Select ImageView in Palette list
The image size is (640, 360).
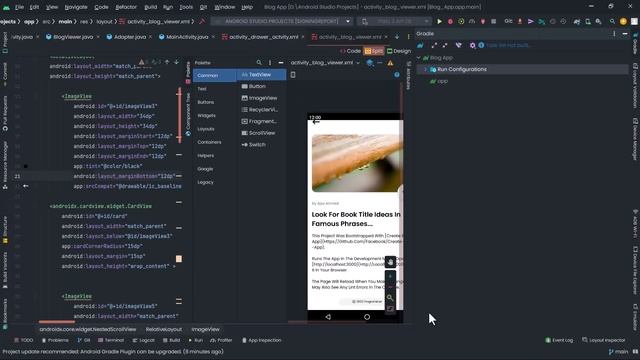[x=260, y=98]
